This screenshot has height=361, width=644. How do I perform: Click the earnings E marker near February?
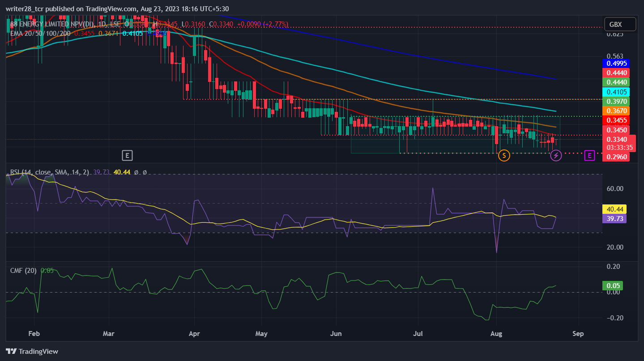128,156
